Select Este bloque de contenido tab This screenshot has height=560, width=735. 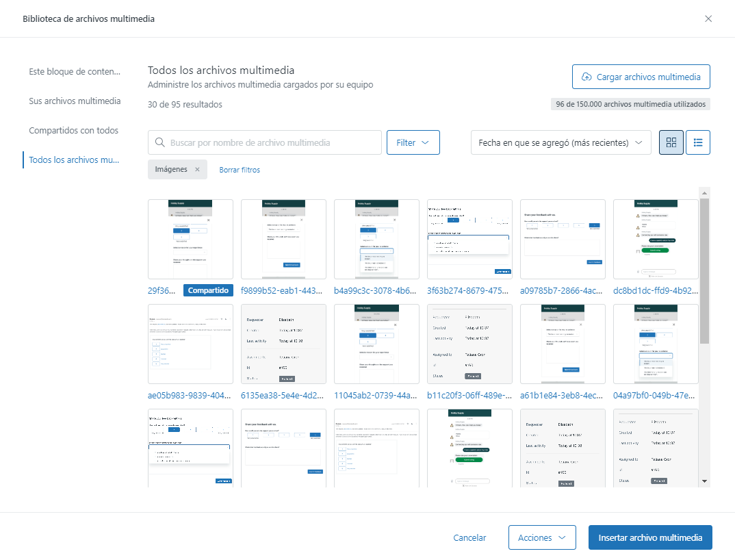coord(75,72)
